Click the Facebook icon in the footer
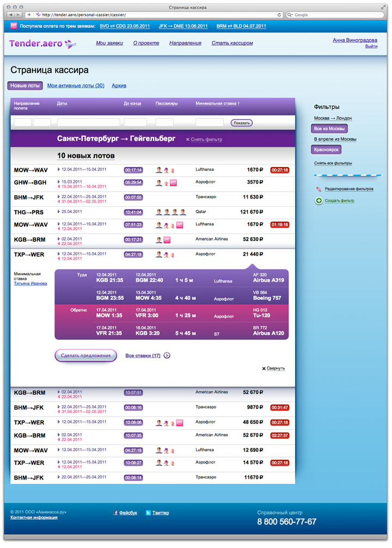This screenshot has height=548, width=392. coord(115,513)
